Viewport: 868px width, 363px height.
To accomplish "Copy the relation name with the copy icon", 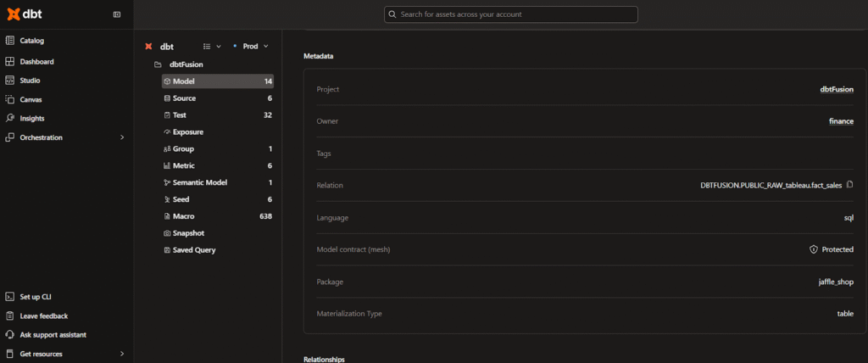I will pos(849,185).
